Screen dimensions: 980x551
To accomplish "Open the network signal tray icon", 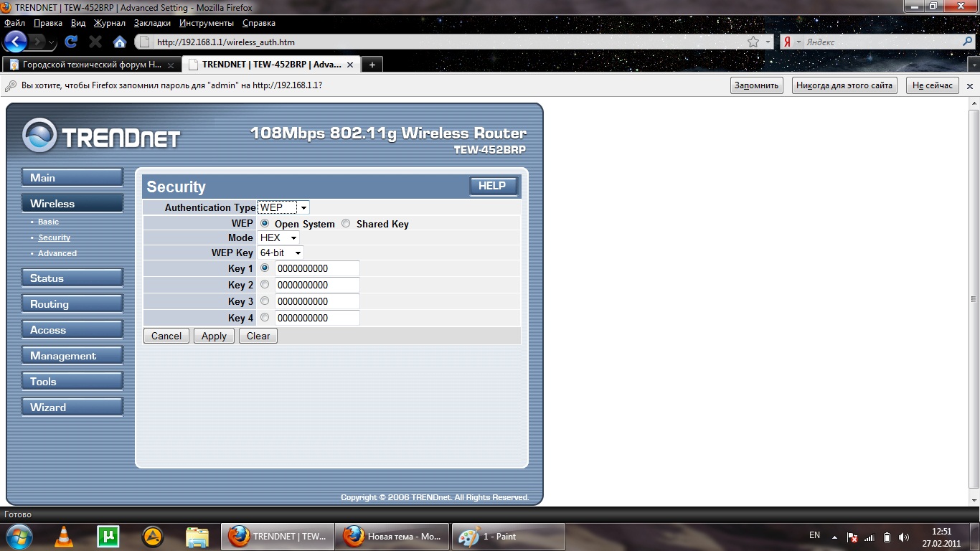I will click(869, 537).
